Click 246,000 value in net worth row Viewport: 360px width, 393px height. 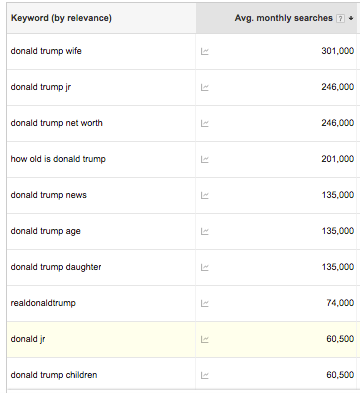click(338, 123)
